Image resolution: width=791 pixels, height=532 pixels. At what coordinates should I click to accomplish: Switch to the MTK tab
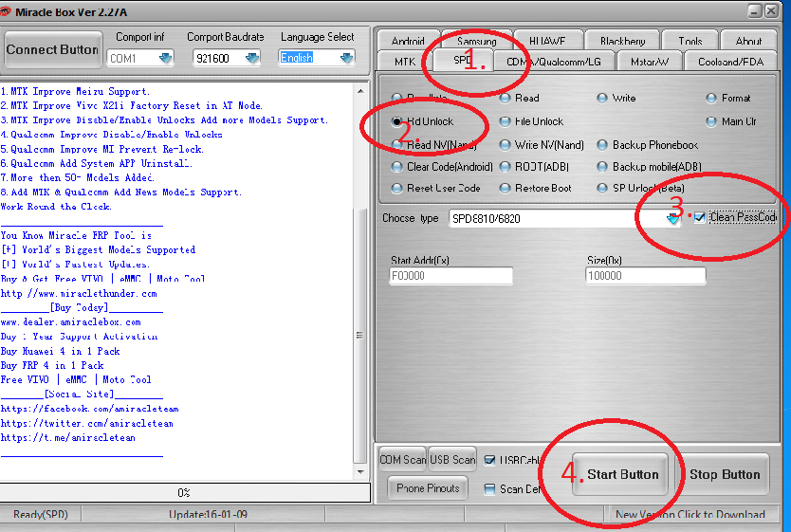point(405,62)
